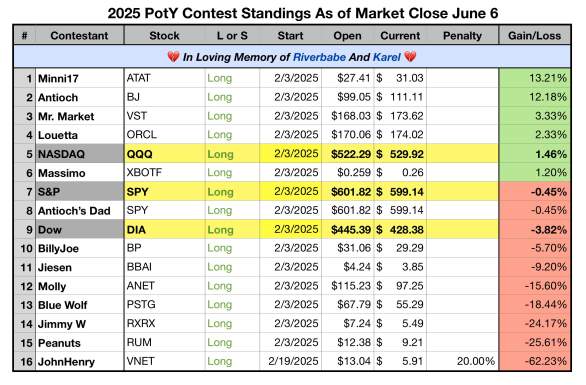Screen dimensions: 586x385
Task: Click the Penalty column header
Action: 462,36
